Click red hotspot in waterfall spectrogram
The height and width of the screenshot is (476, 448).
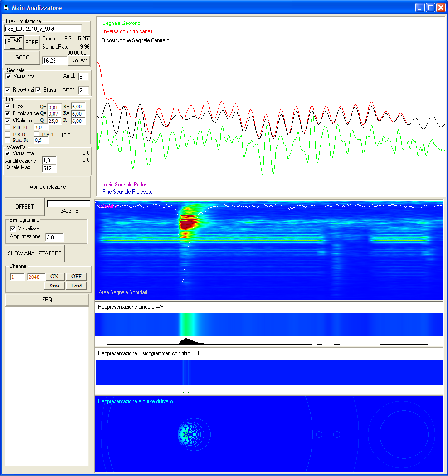[x=188, y=222]
